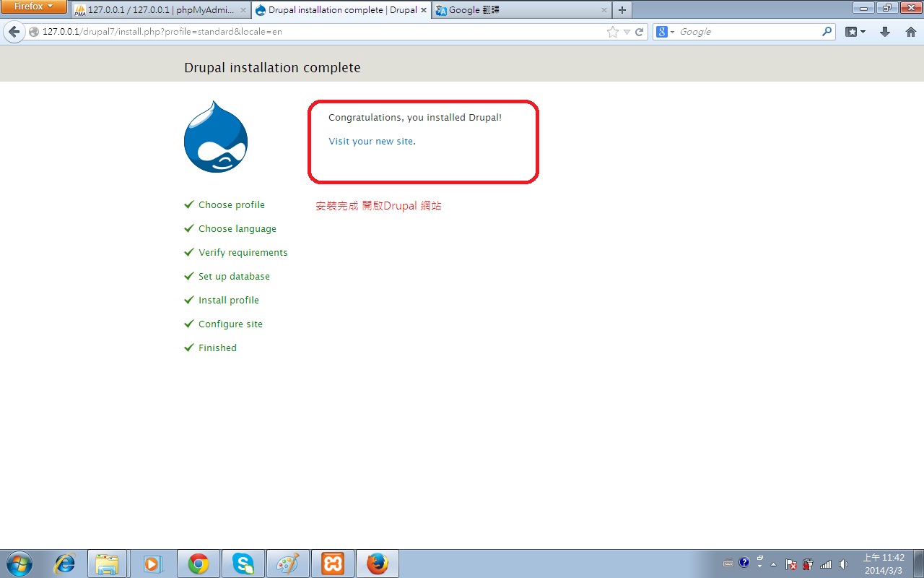Click the Install profile step text

[x=229, y=300]
